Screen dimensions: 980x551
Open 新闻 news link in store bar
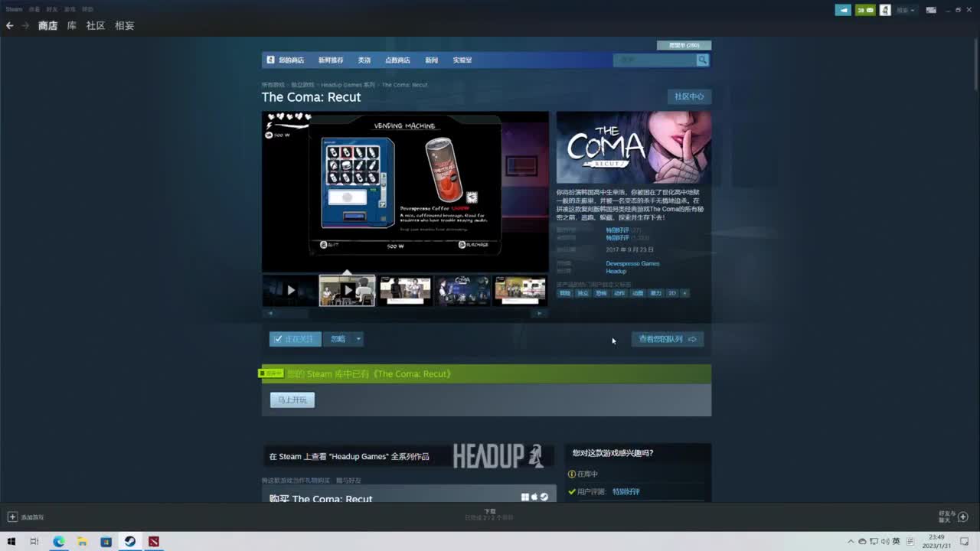(x=432, y=60)
